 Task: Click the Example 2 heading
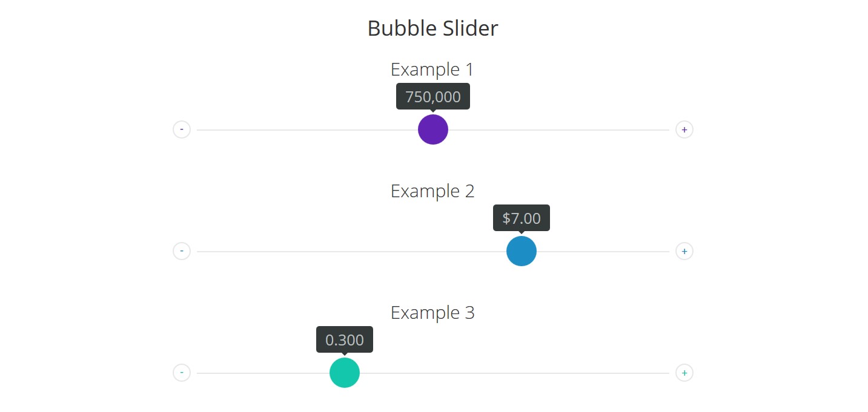[432, 191]
